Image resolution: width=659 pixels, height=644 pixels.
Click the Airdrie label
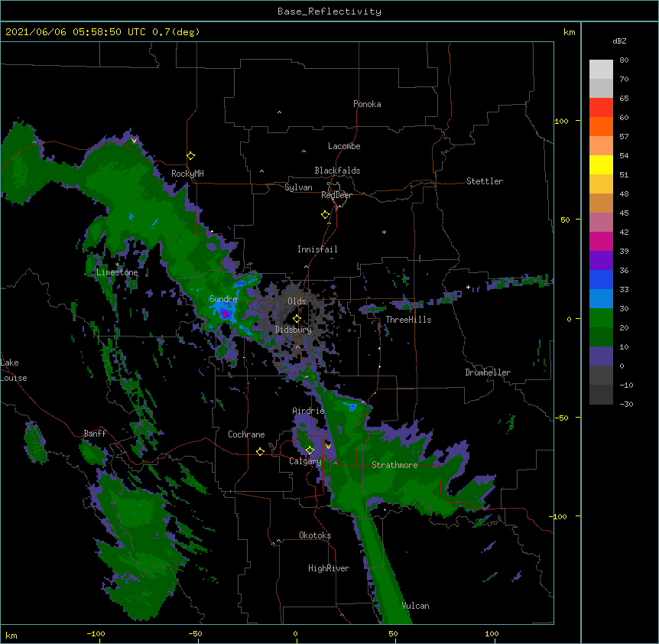tap(308, 411)
